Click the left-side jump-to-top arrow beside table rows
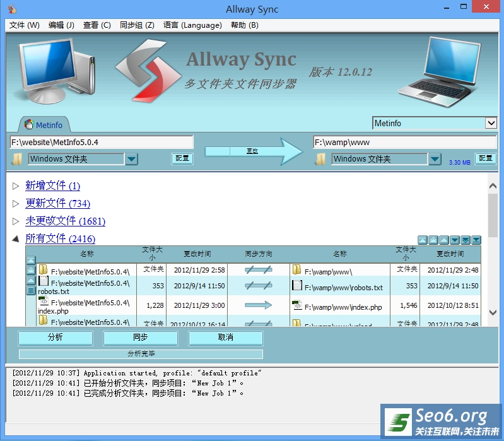This screenshot has width=504, height=441. pos(31,260)
